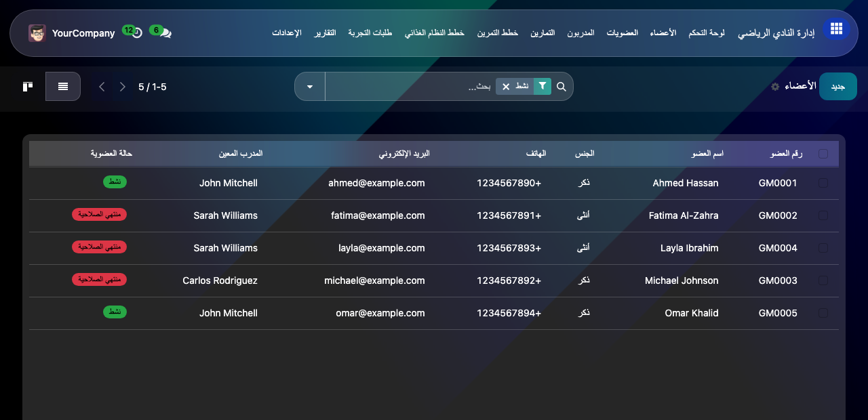This screenshot has height=420, width=868.
Task: Select the checkbox for GM0001
Action: coord(823,183)
